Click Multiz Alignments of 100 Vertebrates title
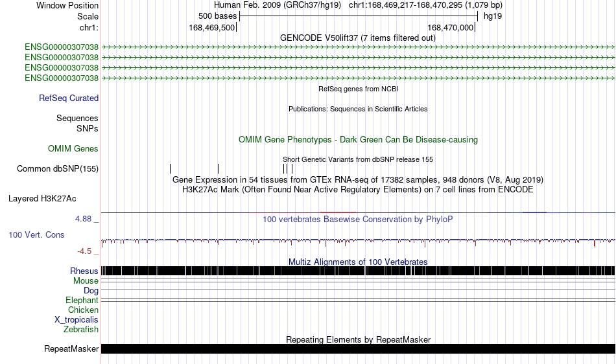616x364 pixels. point(358,262)
